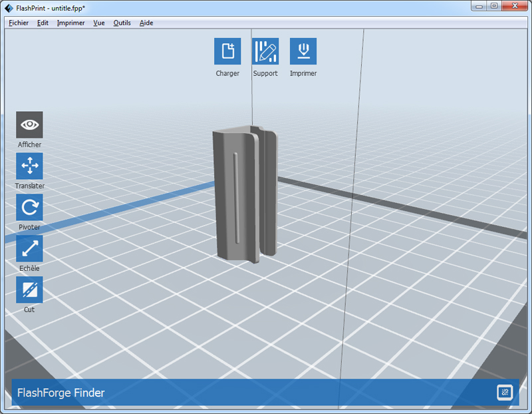
Task: Open the Outils menu
Action: (x=122, y=23)
